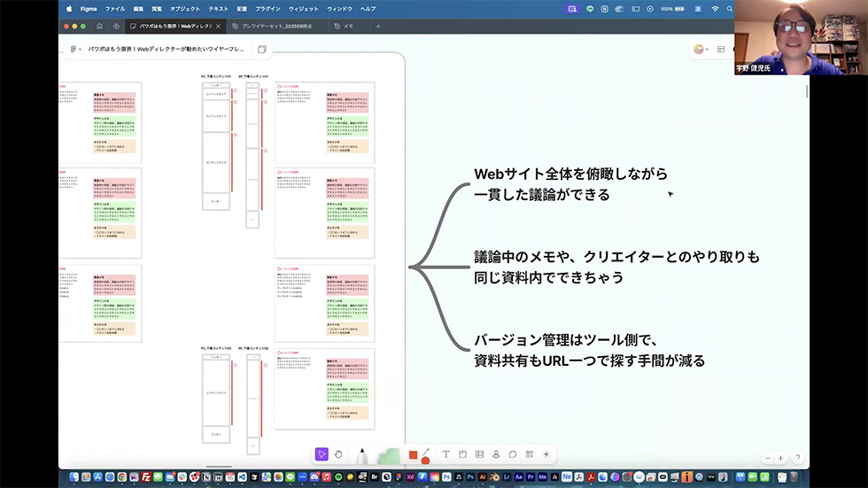Select the Comment tool
Viewport: 868px width, 488px height.
coord(513,454)
